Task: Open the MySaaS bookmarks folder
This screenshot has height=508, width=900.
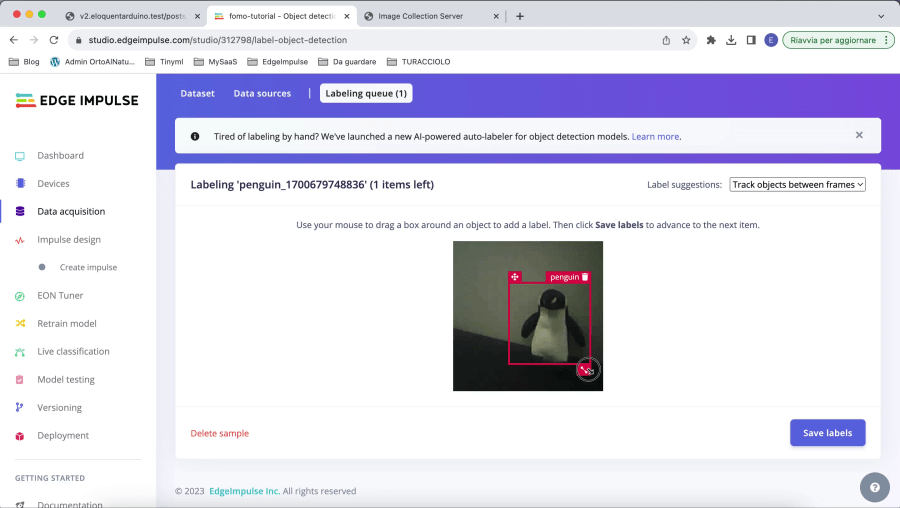Action: point(216,62)
